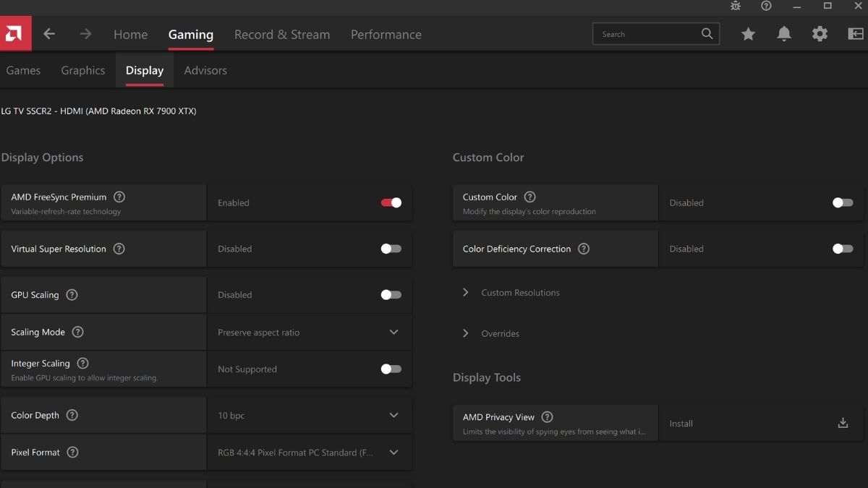Open the Advisors sub-tab

click(205, 70)
